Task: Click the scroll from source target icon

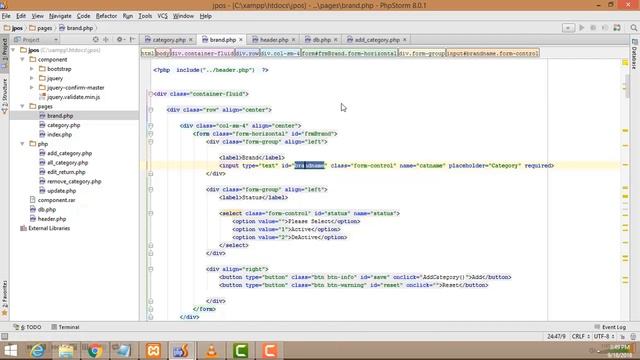Action: click(96, 40)
